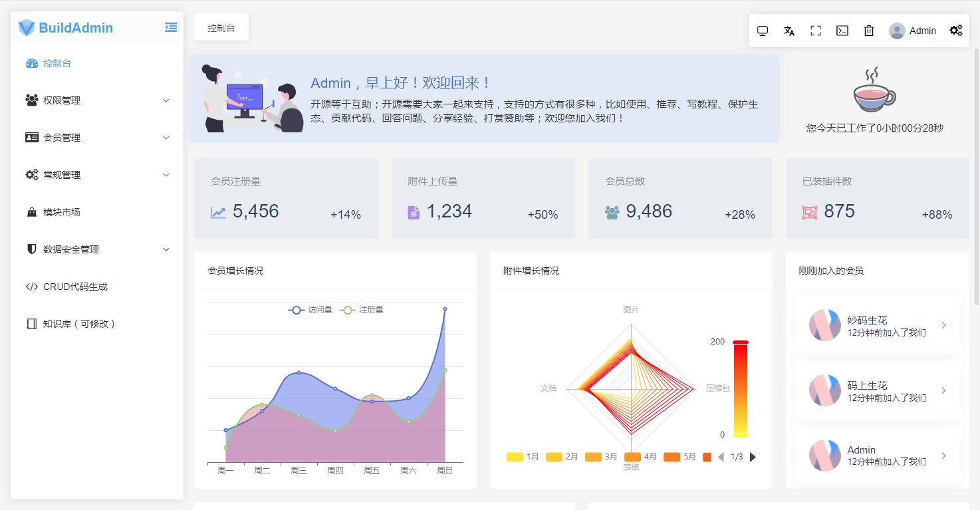This screenshot has width=980, height=510.
Task: Click the home monitor icon in top toolbar
Action: [763, 31]
